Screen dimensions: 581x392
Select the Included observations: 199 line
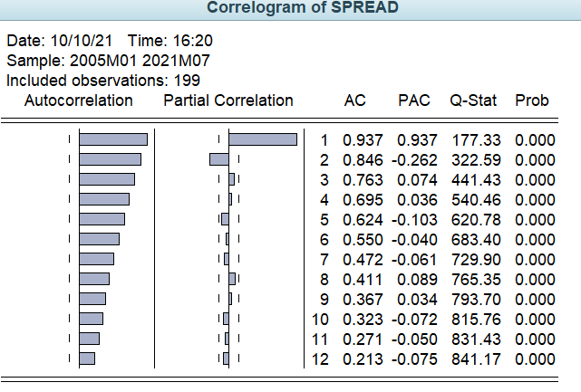103,81
